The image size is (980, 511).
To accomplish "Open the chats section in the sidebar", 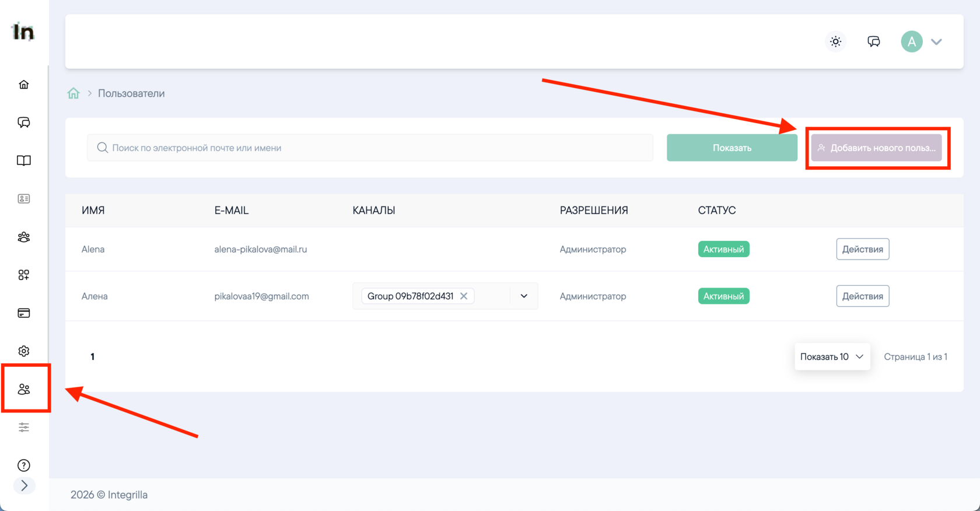I will 24,123.
